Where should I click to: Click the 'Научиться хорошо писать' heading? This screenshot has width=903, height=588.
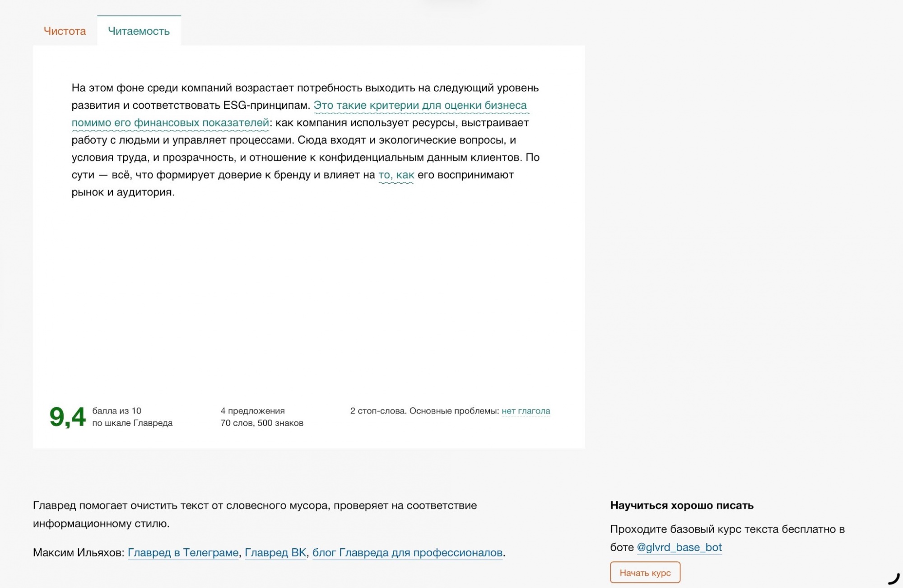point(682,505)
